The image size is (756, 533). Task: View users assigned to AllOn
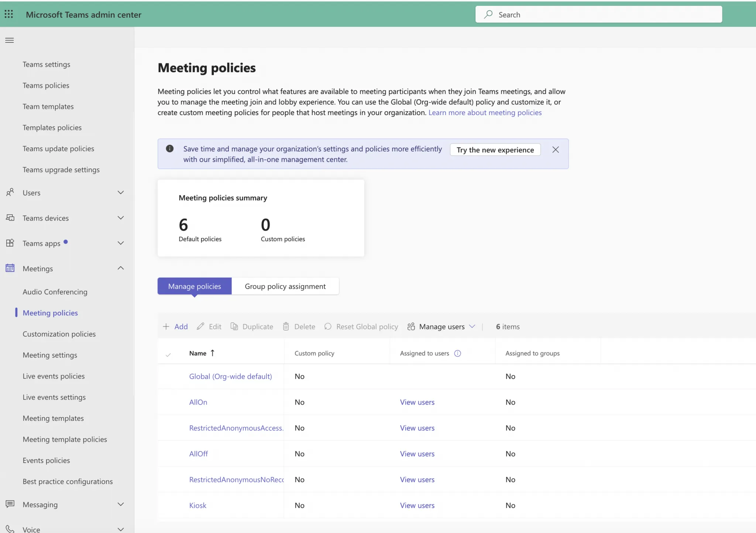417,402
